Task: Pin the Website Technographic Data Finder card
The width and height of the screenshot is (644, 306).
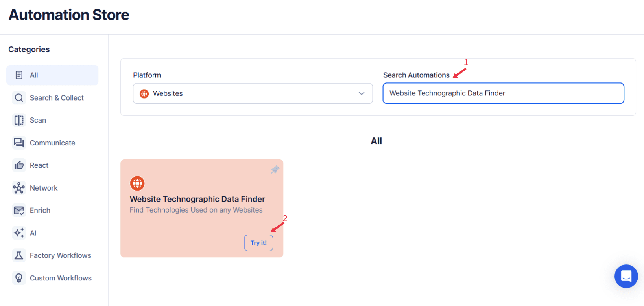Action: coord(275,169)
